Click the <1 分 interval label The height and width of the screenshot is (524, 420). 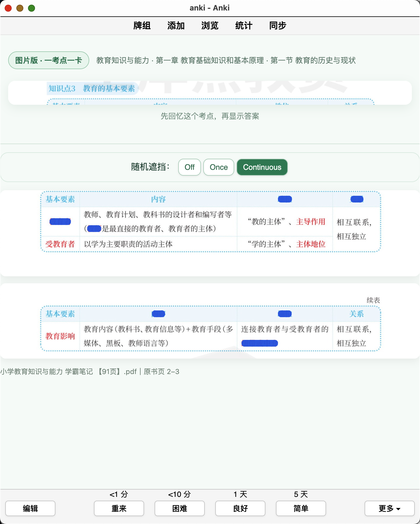click(x=119, y=494)
